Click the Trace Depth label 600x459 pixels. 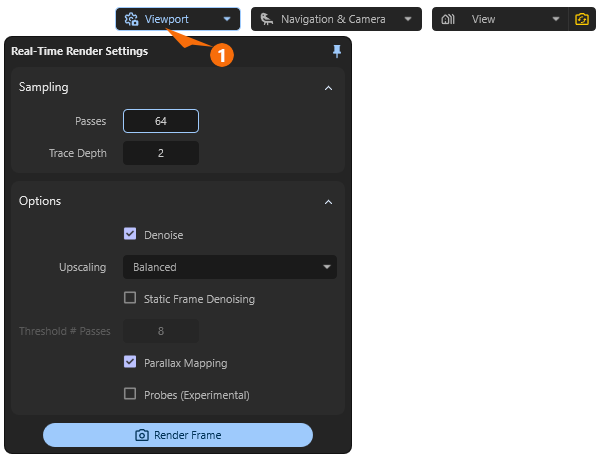coord(78,153)
